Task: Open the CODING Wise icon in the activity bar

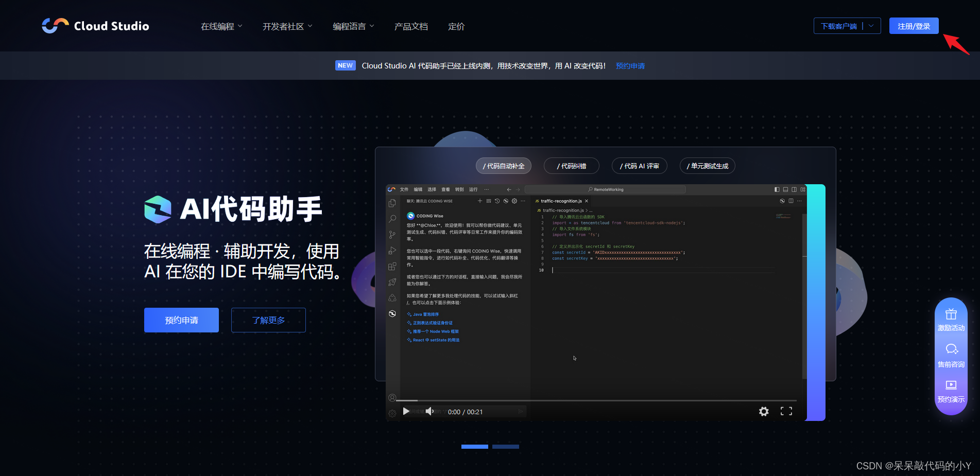Action: [x=392, y=313]
